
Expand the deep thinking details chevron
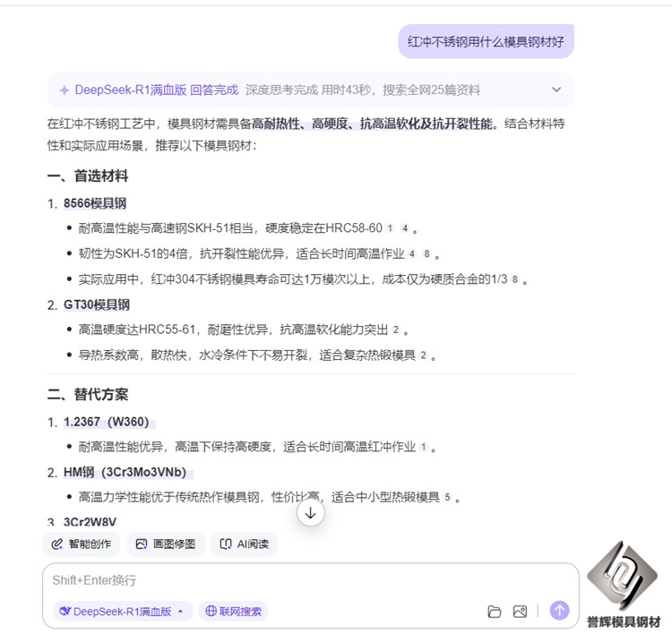[556, 90]
